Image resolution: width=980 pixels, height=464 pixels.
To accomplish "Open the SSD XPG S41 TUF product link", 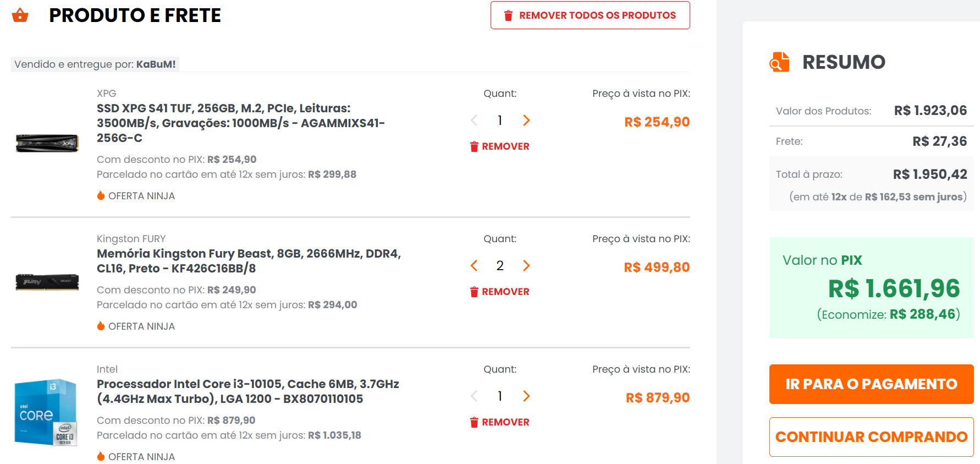I will click(241, 123).
